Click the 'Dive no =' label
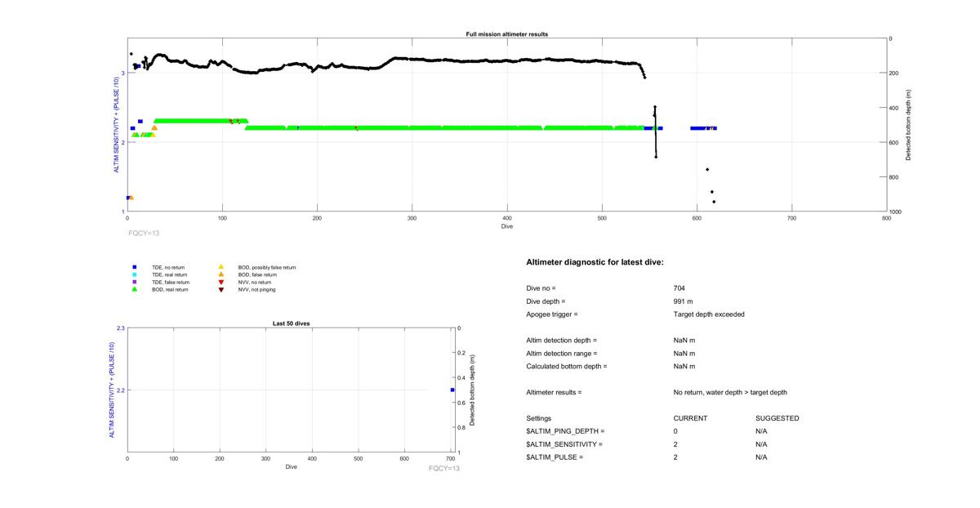This screenshot has height=508, width=980. (541, 288)
